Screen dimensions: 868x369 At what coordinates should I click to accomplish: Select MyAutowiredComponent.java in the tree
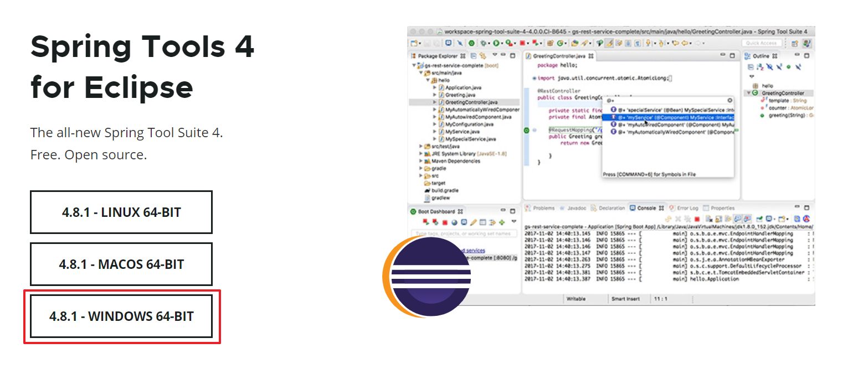point(475,117)
